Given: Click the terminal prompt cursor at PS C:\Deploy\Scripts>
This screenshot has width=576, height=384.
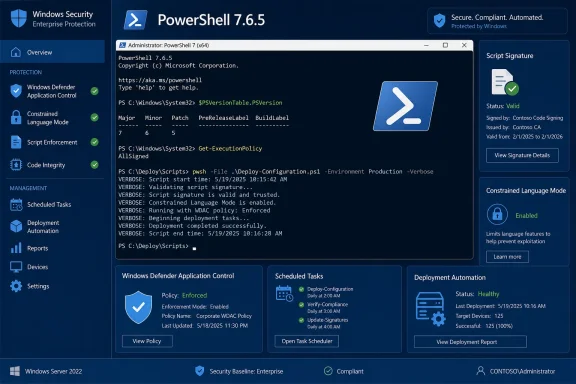Looking at the screenshot, I should (x=194, y=248).
